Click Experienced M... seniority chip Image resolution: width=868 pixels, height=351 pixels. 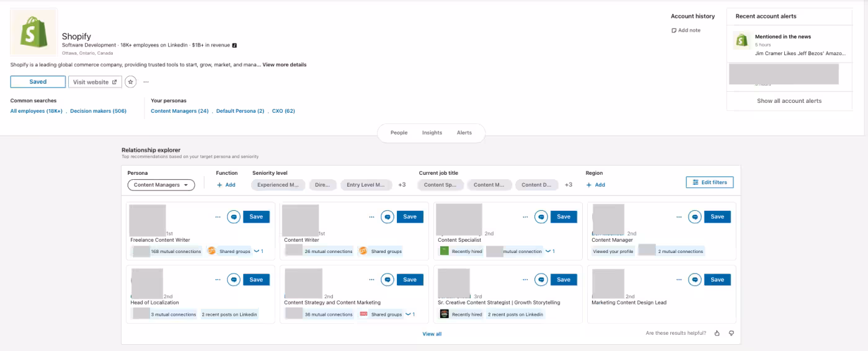point(278,185)
